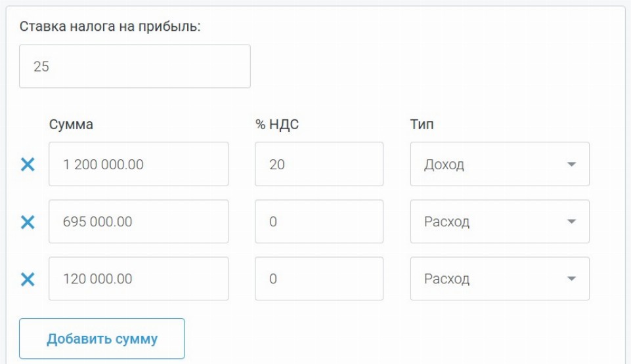Remove the 1 200 000.00 amount row

pyautogui.click(x=28, y=165)
